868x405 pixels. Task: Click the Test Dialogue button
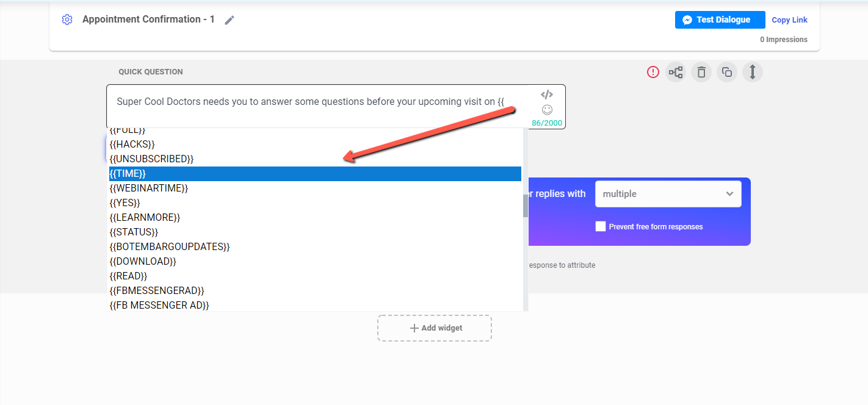click(x=720, y=20)
